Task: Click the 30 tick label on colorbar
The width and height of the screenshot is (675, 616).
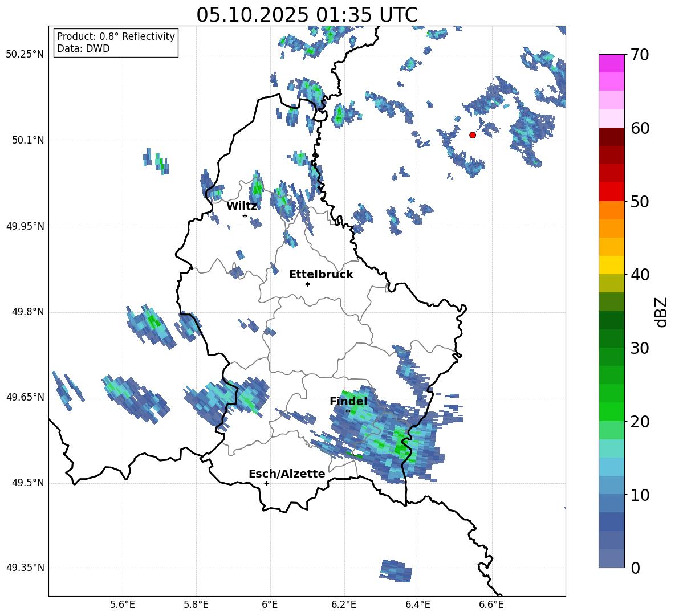Action: tap(640, 348)
